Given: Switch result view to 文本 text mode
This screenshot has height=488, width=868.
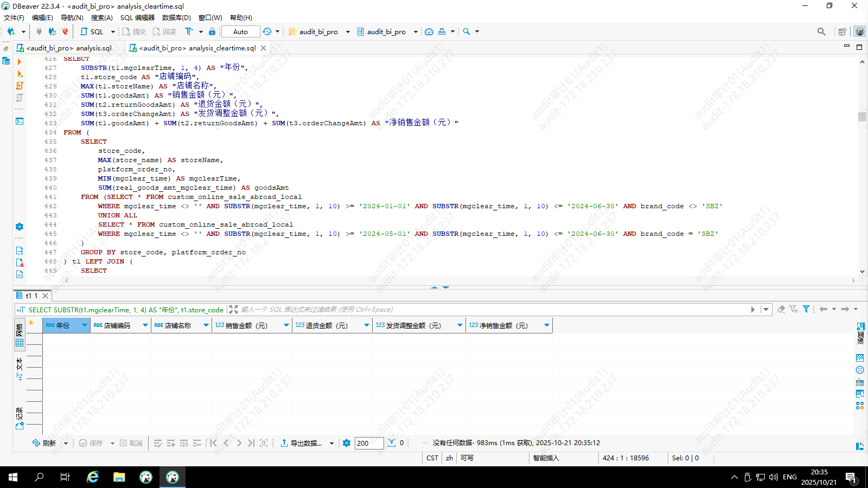Looking at the screenshot, I should point(20,369).
